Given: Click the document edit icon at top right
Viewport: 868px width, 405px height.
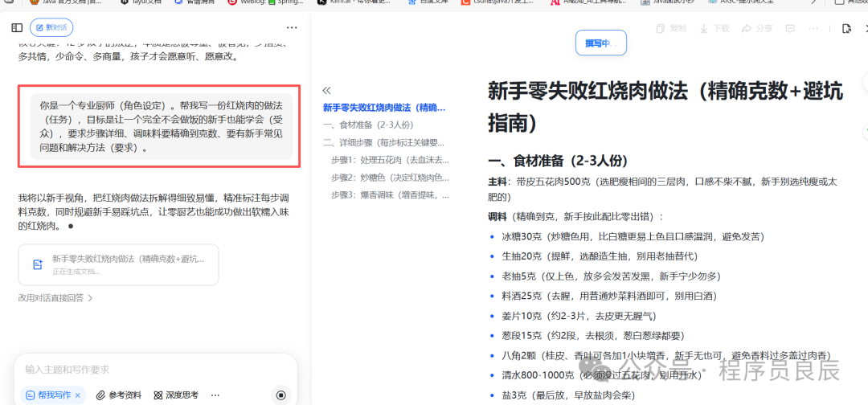Looking at the screenshot, I should coord(845,28).
